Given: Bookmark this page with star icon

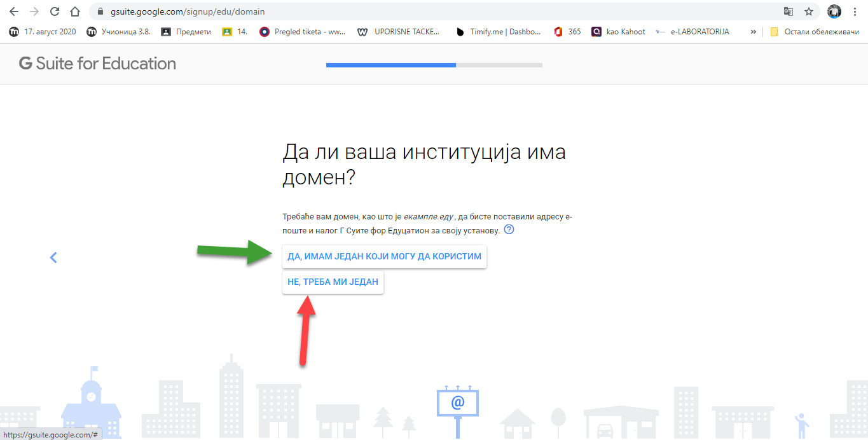Looking at the screenshot, I should pyautogui.click(x=809, y=11).
